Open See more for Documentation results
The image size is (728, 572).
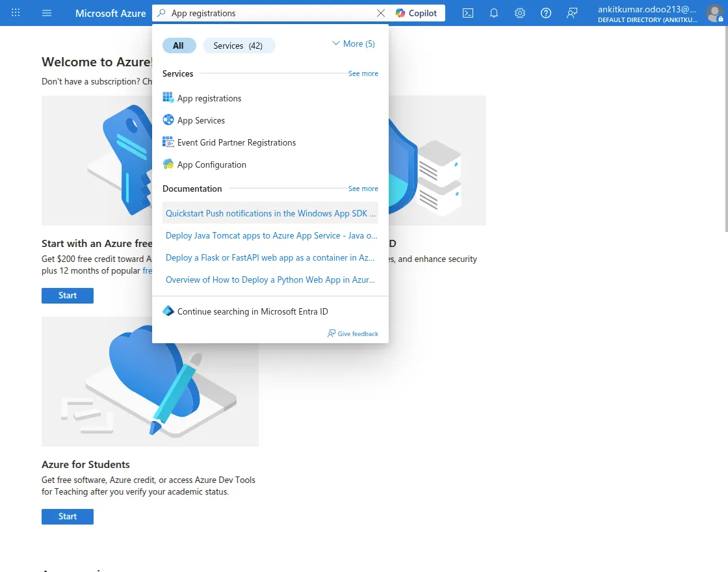coord(363,188)
